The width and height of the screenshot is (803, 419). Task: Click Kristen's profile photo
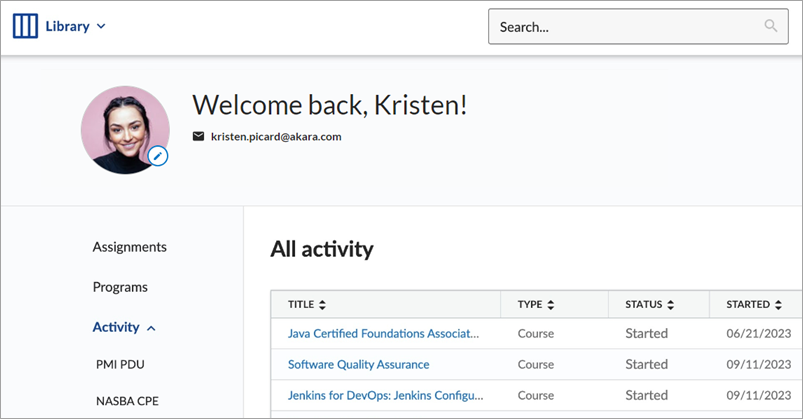coord(122,128)
